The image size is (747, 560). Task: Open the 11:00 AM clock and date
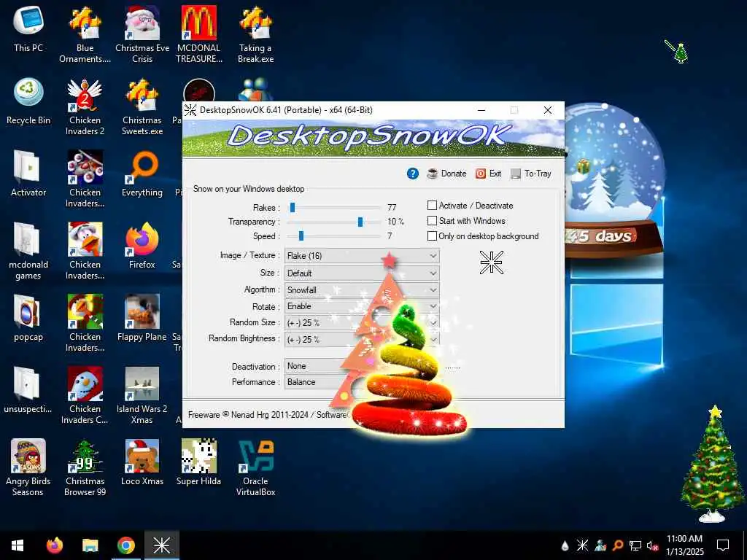(x=684, y=545)
